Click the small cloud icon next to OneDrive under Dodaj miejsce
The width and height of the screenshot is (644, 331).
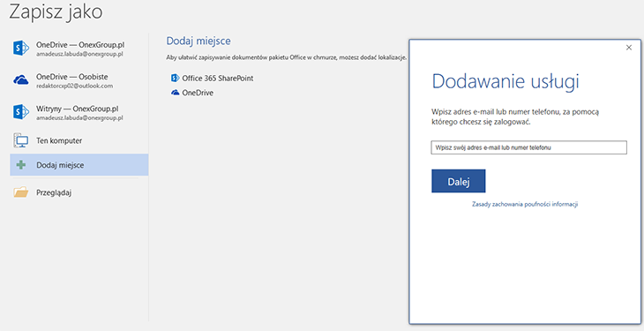click(176, 93)
